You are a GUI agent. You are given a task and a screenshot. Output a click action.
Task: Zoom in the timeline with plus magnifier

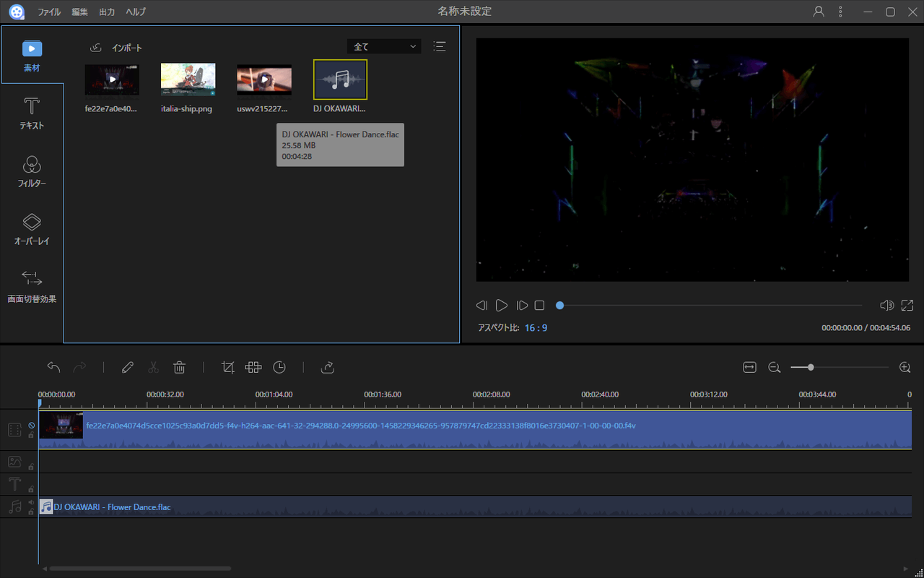pos(905,367)
